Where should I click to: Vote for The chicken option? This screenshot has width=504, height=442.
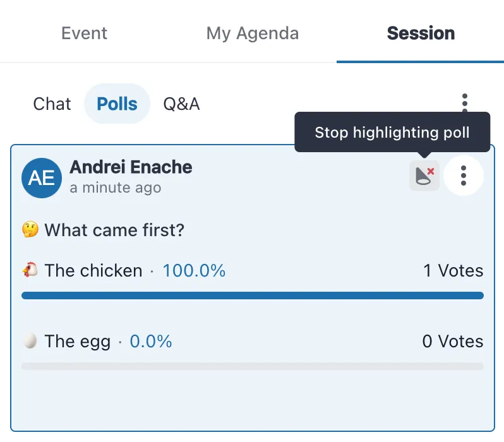click(93, 271)
